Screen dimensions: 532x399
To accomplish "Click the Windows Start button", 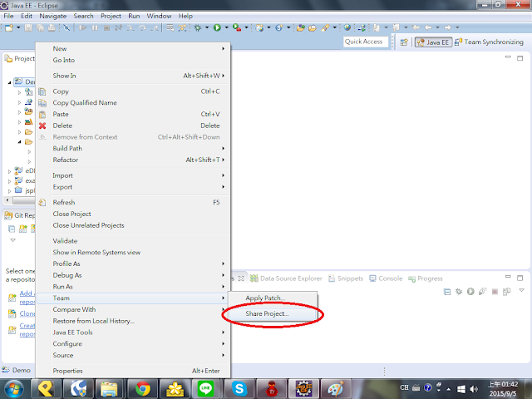I will (x=14, y=389).
